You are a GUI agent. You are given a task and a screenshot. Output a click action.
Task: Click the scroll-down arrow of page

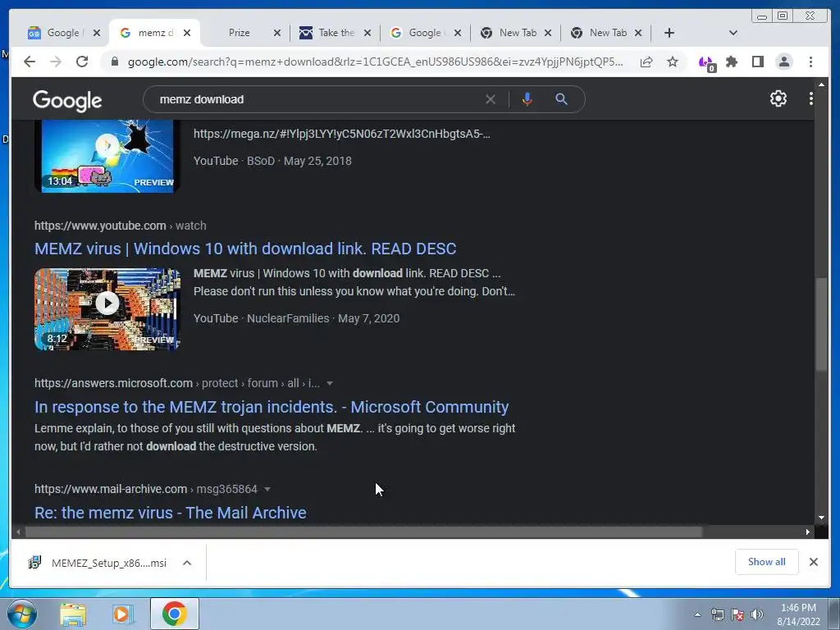(x=821, y=518)
